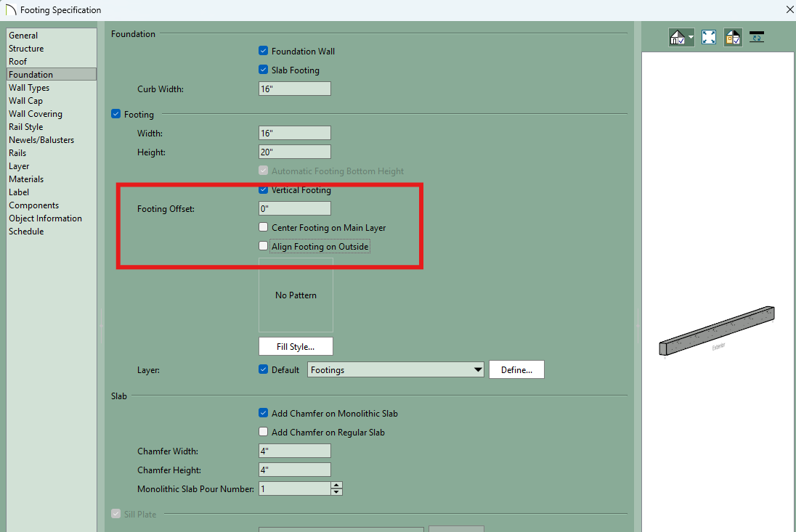Viewport: 796px width, 532px height.
Task: Open the house view options dropdown arrow
Action: [691, 37]
